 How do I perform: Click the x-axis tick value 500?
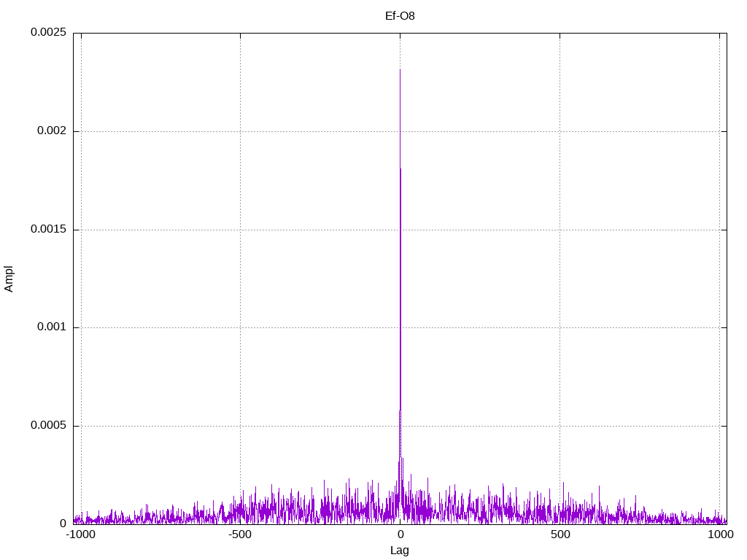(x=560, y=534)
